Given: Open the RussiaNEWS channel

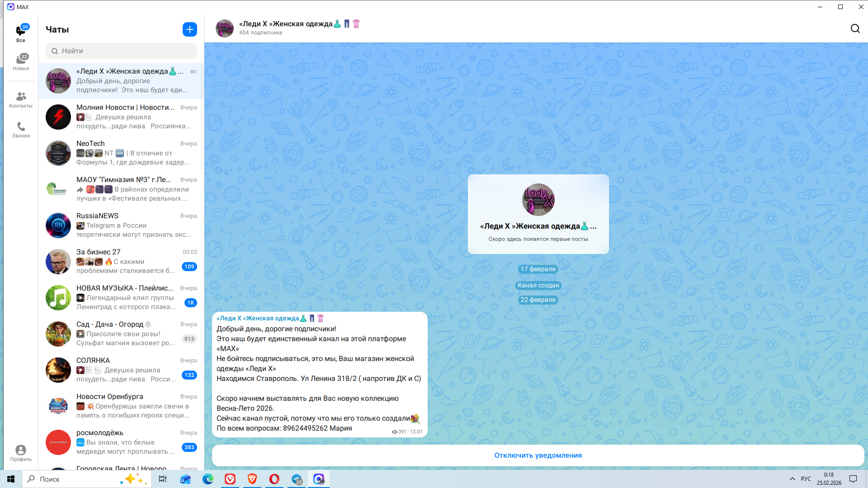Looking at the screenshot, I should click(121, 225).
